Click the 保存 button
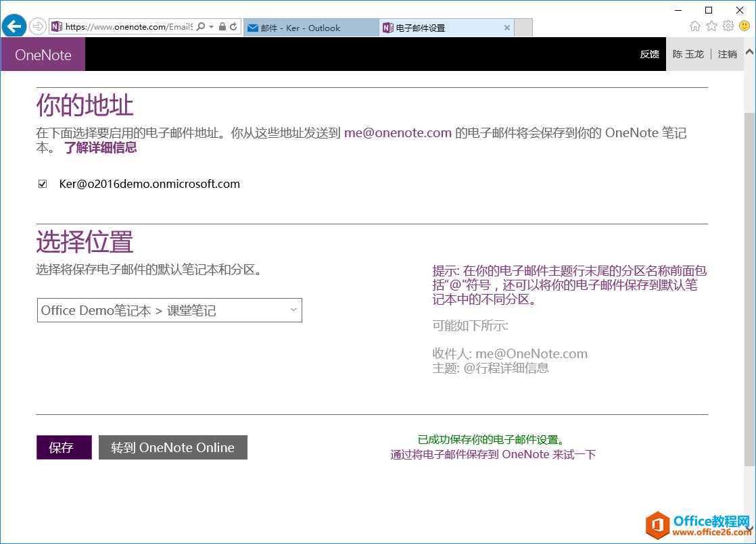 [x=64, y=447]
